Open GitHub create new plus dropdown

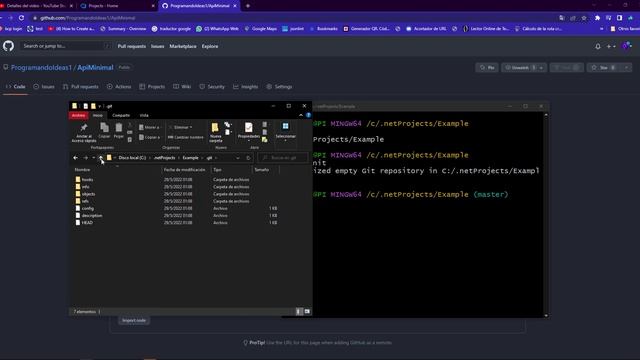coord(611,47)
